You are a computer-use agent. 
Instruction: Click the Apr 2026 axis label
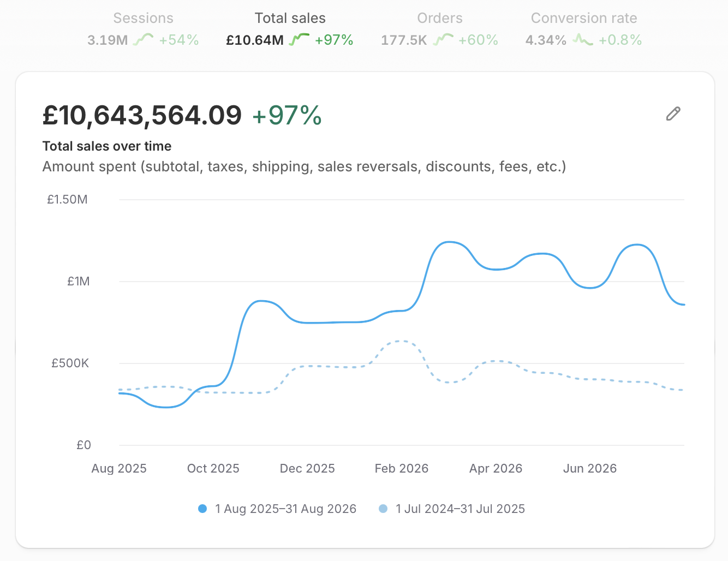[x=496, y=468]
